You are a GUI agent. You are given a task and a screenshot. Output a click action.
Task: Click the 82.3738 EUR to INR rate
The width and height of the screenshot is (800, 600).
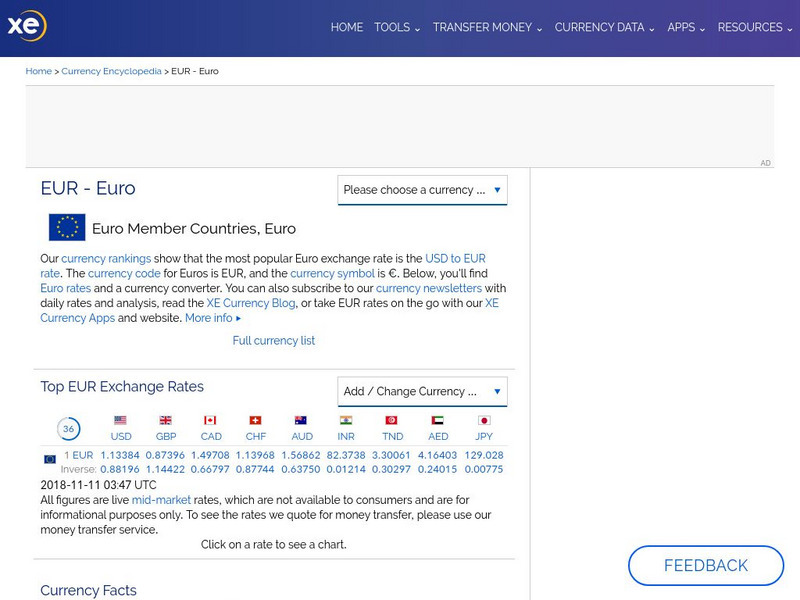[346, 455]
